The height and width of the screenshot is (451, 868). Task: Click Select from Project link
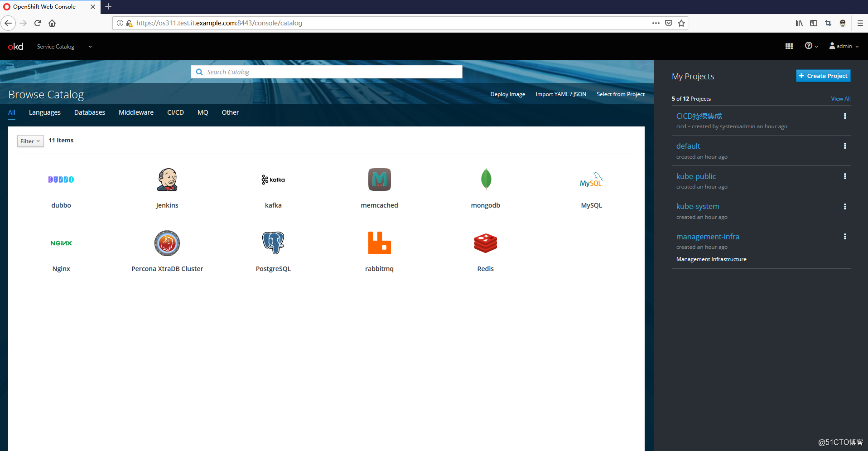coord(621,94)
